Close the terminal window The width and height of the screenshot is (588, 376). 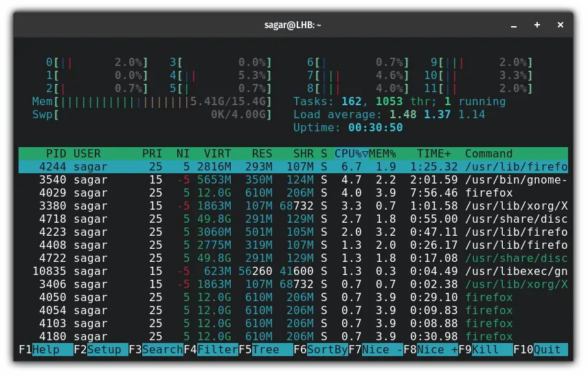[x=561, y=25]
